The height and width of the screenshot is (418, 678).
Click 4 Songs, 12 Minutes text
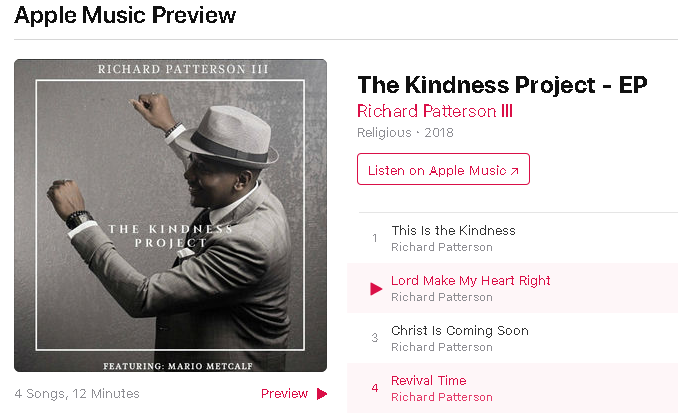[77, 394]
